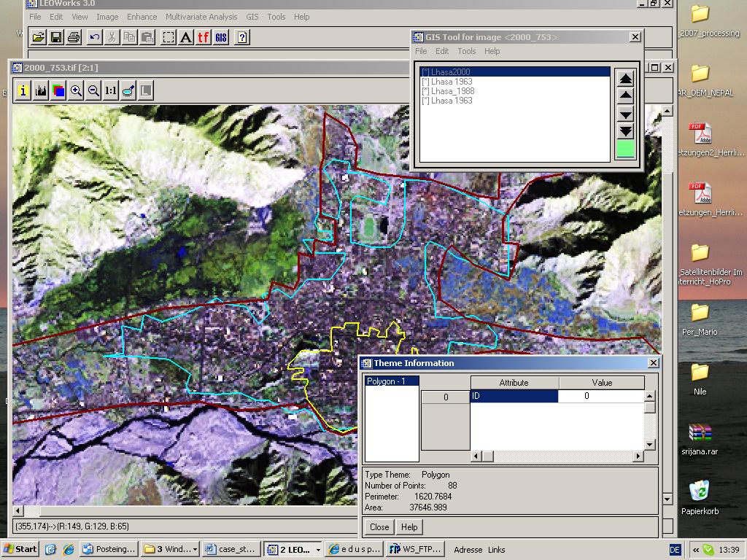The width and height of the screenshot is (747, 560).
Task: Click Help button in Theme Information dialog
Action: click(x=409, y=527)
